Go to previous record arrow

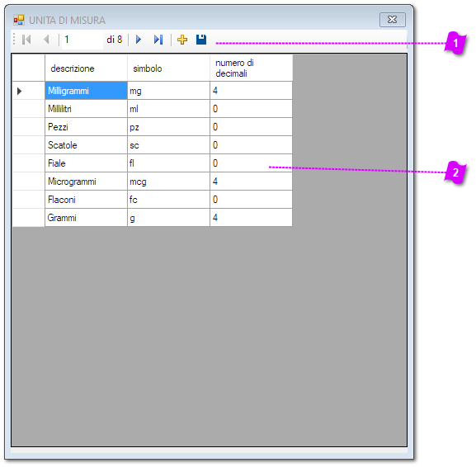point(46,40)
